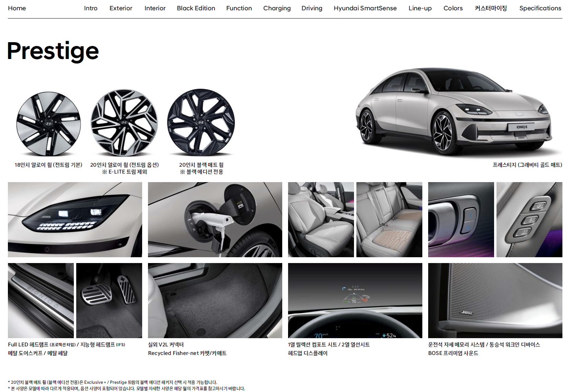Click the '※ 블랙 에디션 전용' note
This screenshot has width=571, height=392.
coord(201,172)
